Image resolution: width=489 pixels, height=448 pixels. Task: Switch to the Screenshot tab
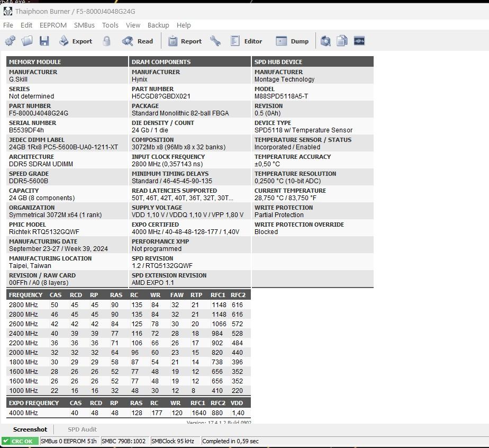coord(30,429)
